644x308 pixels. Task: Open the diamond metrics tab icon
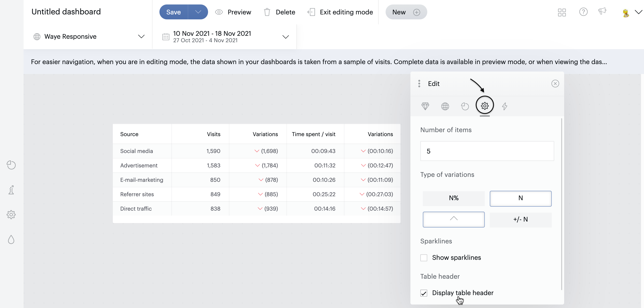point(425,106)
